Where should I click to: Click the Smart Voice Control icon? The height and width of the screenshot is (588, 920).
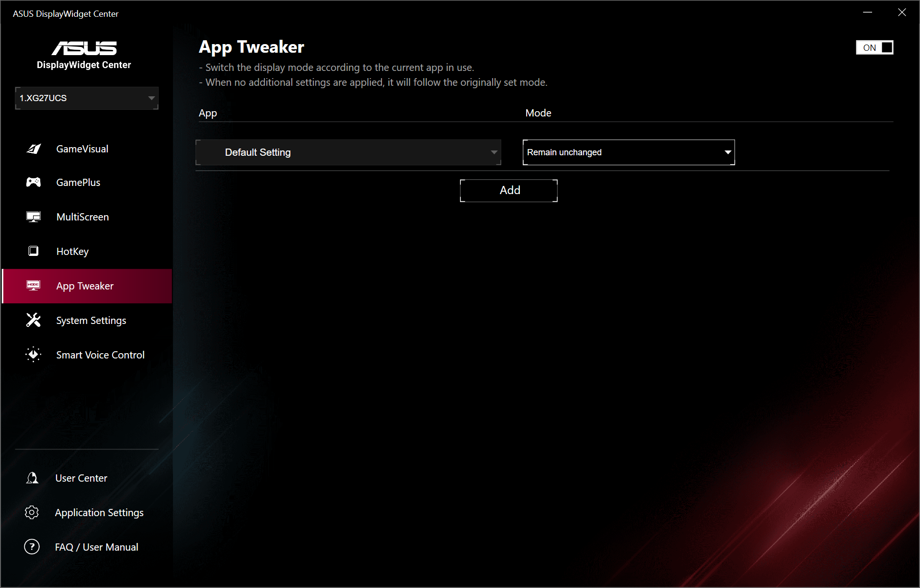click(x=34, y=355)
